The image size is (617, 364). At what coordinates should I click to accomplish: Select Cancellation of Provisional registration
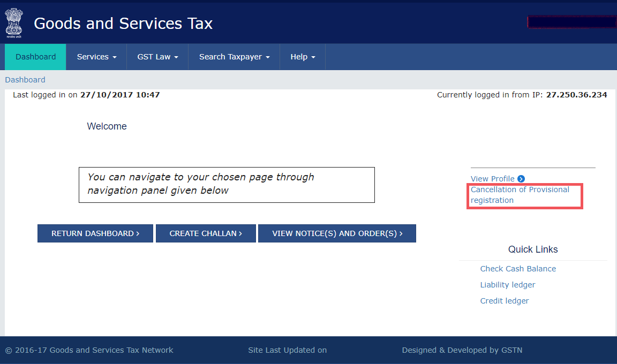point(520,194)
